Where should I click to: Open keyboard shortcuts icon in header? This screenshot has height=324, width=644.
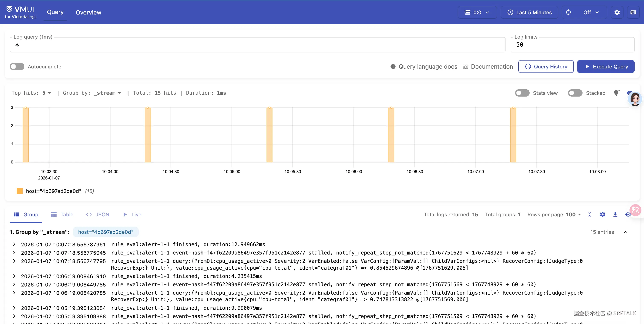[x=633, y=13]
